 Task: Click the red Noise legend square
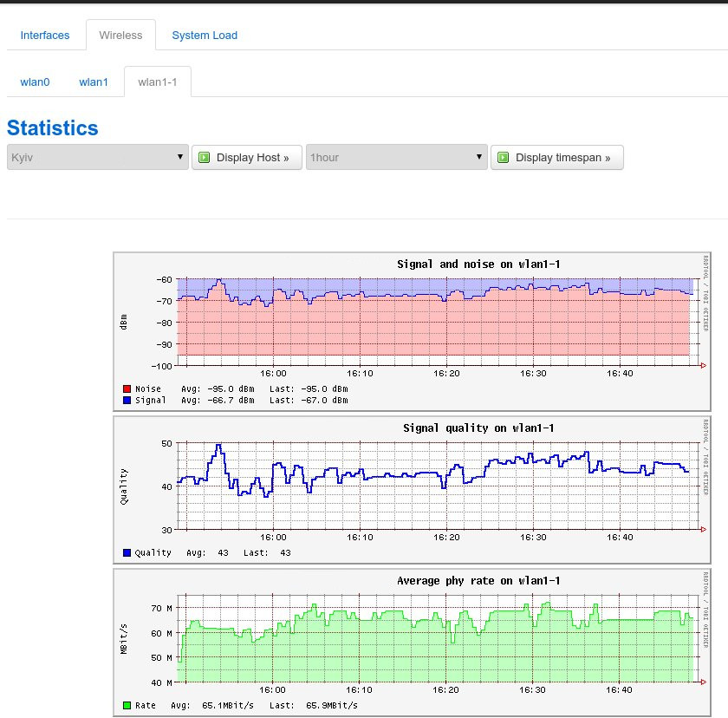(x=126, y=388)
